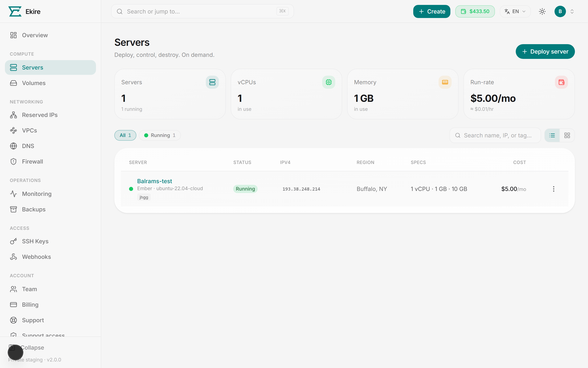Toggle light/dark theme sun icon
This screenshot has width=588, height=368.
[542, 11]
